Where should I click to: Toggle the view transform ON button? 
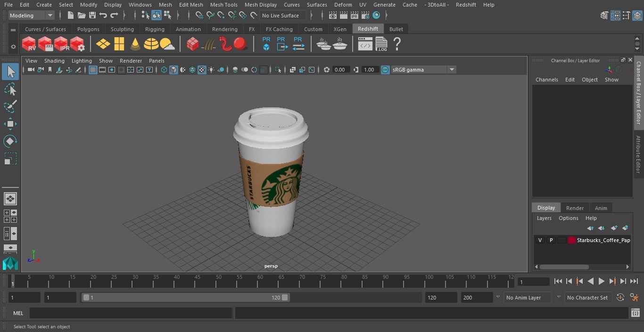click(385, 70)
